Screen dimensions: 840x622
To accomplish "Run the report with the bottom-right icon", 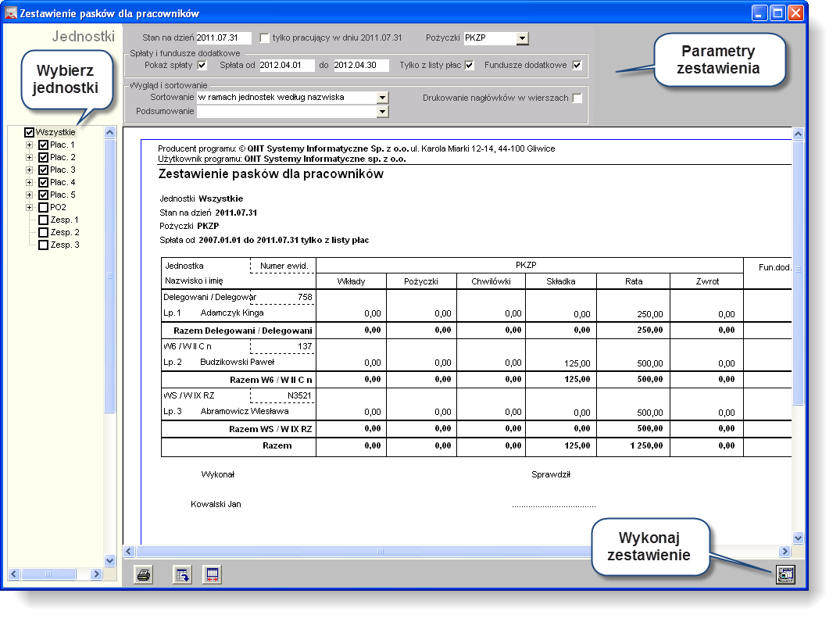I will tap(785, 575).
